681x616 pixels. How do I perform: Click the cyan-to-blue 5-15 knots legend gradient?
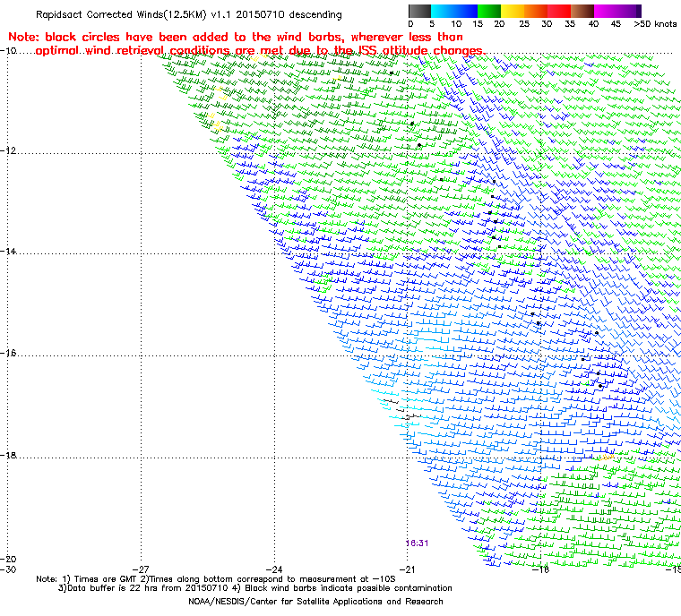[x=454, y=12]
